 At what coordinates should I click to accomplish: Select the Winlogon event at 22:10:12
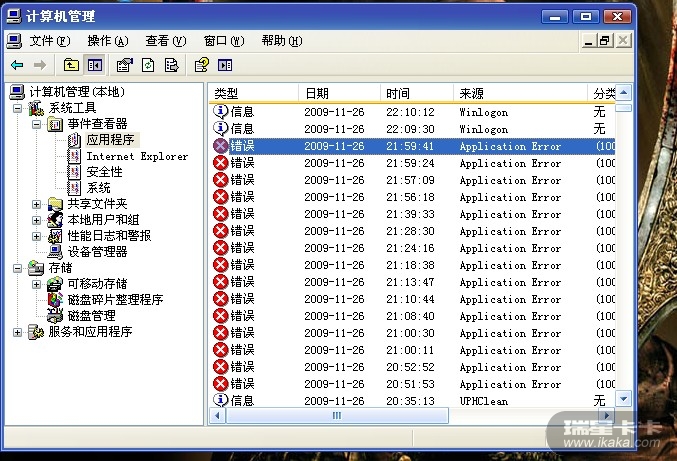(x=412, y=112)
